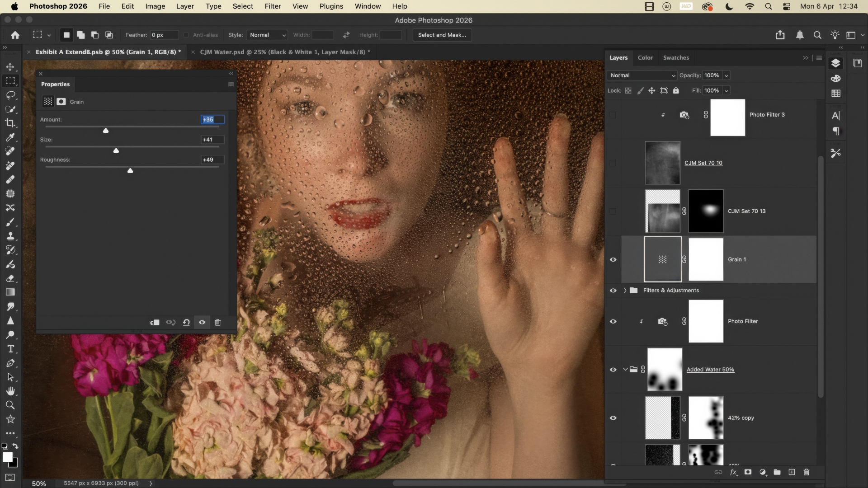
Task: Select the Crop tool
Action: tap(10, 123)
